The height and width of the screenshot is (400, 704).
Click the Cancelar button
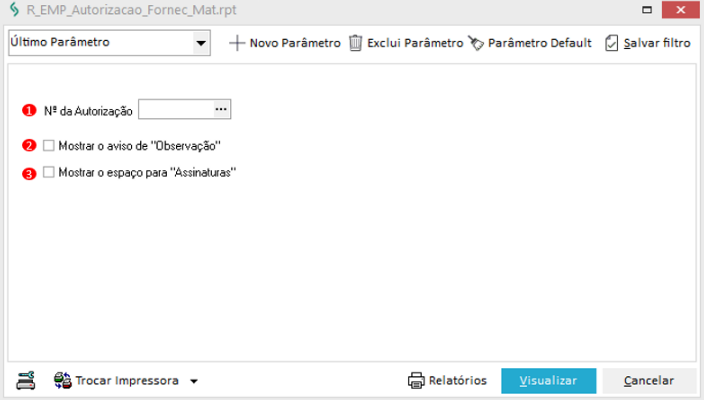[649, 381]
